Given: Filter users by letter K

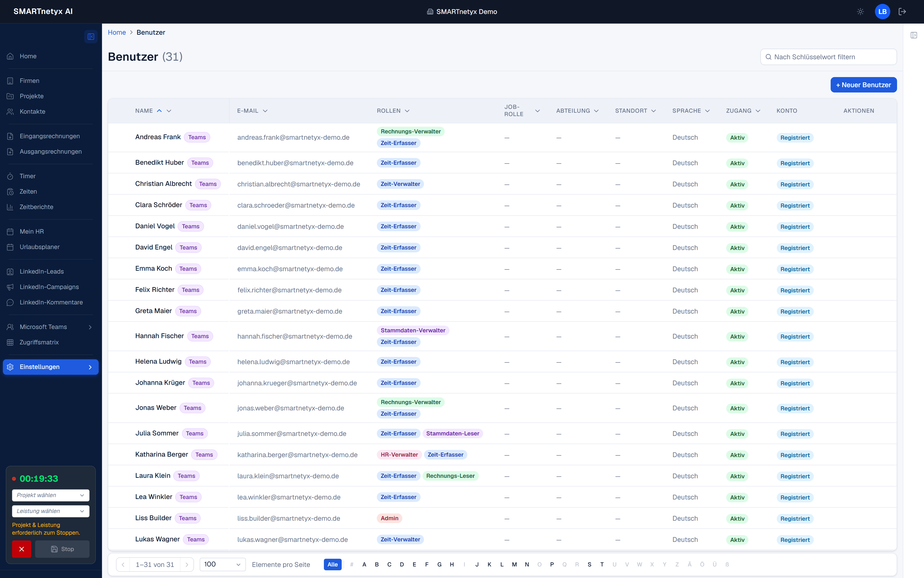Looking at the screenshot, I should point(489,564).
